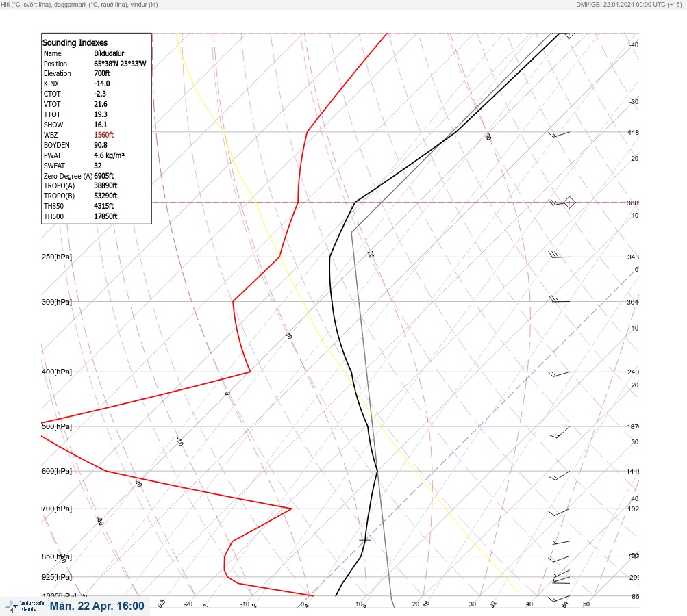687x616 pixels.
Task: Click the TH850 value '4315ft'
Action: tap(104, 206)
